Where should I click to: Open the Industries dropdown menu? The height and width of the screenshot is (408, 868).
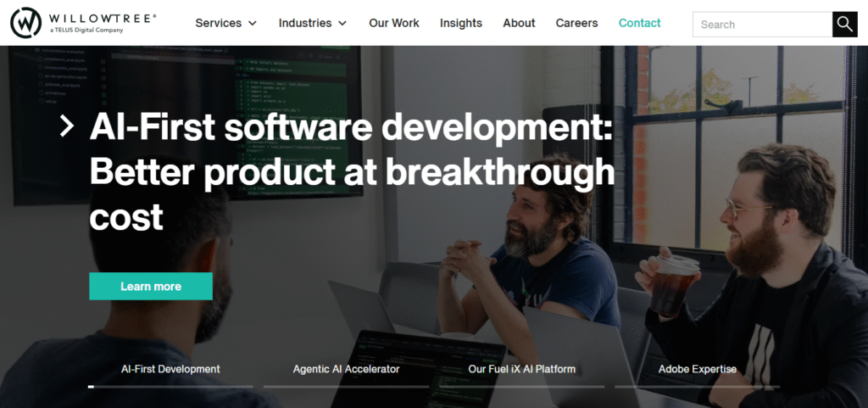tap(312, 23)
